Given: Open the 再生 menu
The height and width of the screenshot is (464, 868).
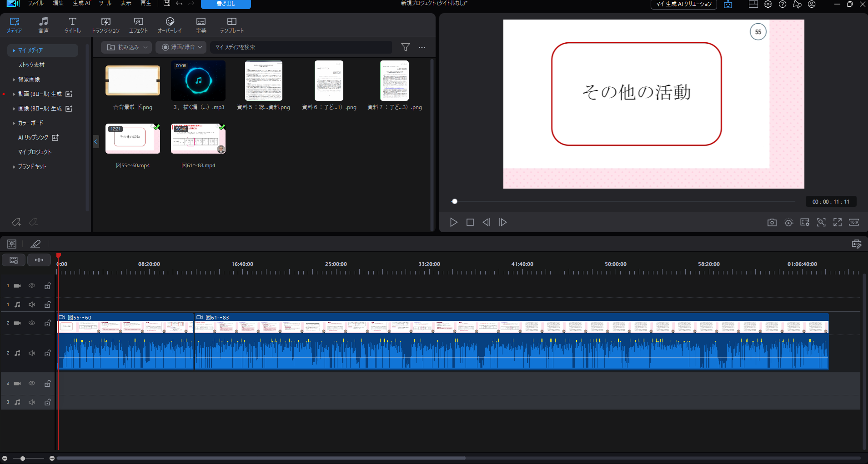Looking at the screenshot, I should pos(146,4).
